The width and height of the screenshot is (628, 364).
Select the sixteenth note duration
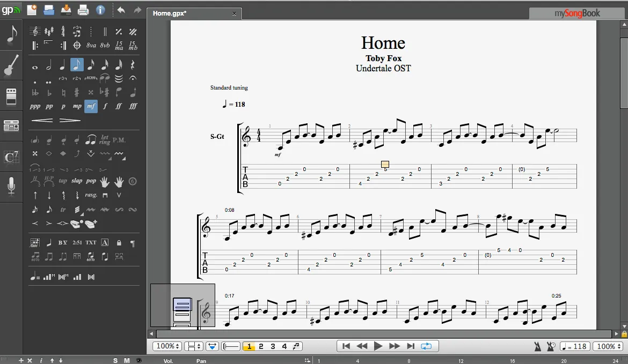tap(91, 65)
